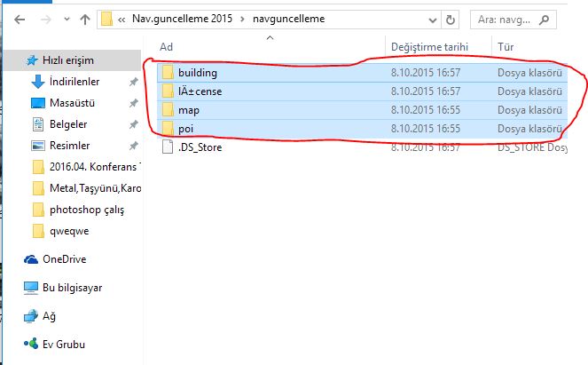Click the Resimler pictures icon

tap(38, 146)
